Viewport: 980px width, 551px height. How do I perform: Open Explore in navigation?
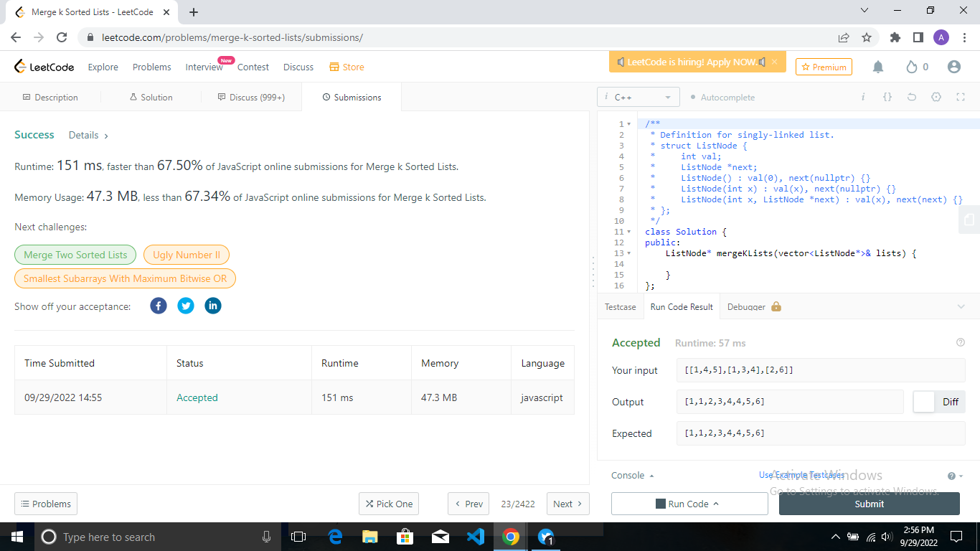point(103,67)
